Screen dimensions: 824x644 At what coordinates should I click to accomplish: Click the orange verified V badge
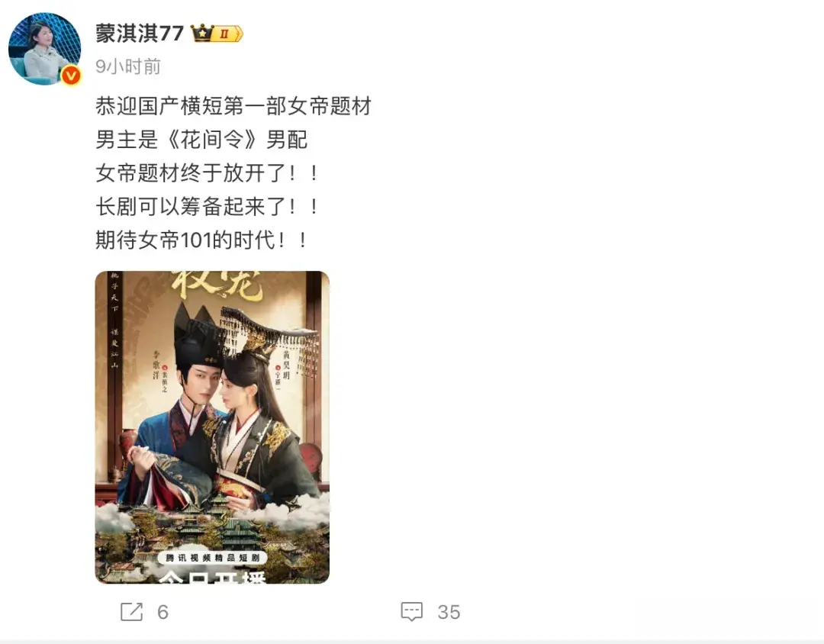coord(71,76)
